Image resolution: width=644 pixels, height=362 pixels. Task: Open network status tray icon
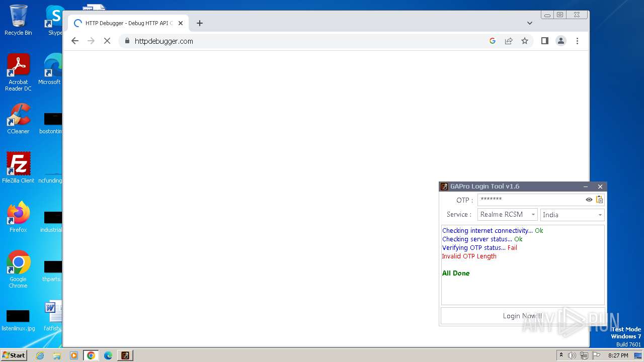pyautogui.click(x=584, y=355)
